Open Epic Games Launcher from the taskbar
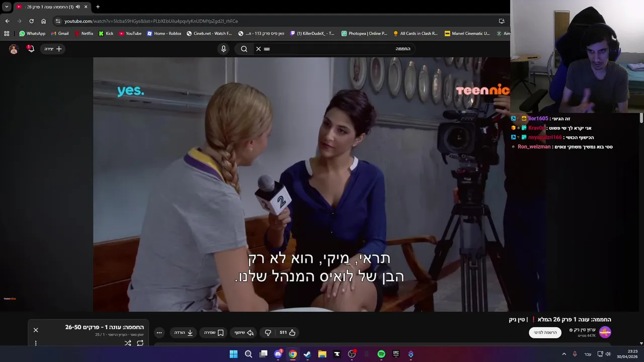 point(396,354)
